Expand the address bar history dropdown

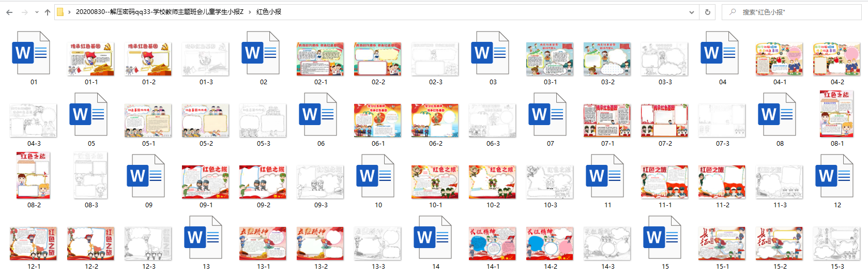(x=692, y=12)
